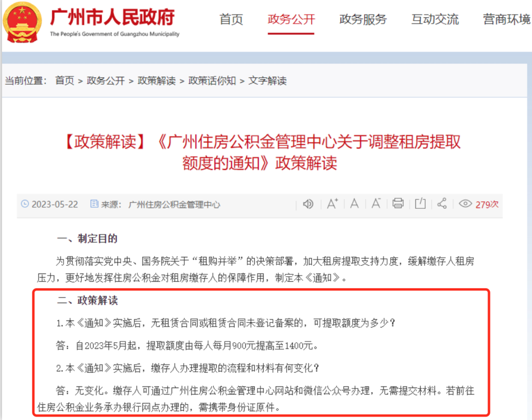Click question 2 about 流程和材料有何变化
This screenshot has width=532, height=420.
(x=188, y=368)
